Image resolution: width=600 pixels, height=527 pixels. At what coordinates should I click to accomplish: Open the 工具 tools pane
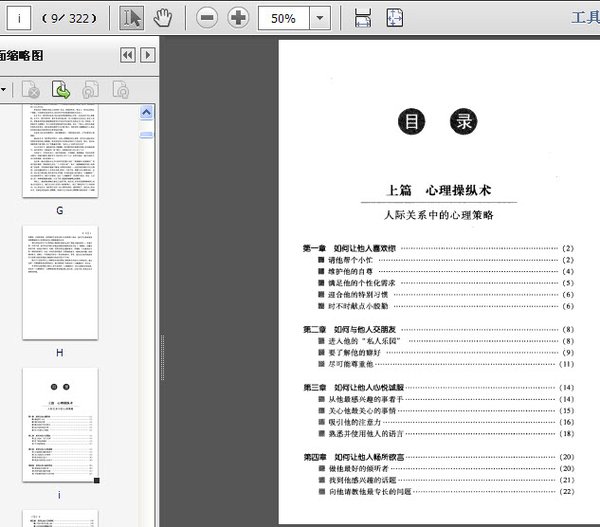click(x=584, y=18)
